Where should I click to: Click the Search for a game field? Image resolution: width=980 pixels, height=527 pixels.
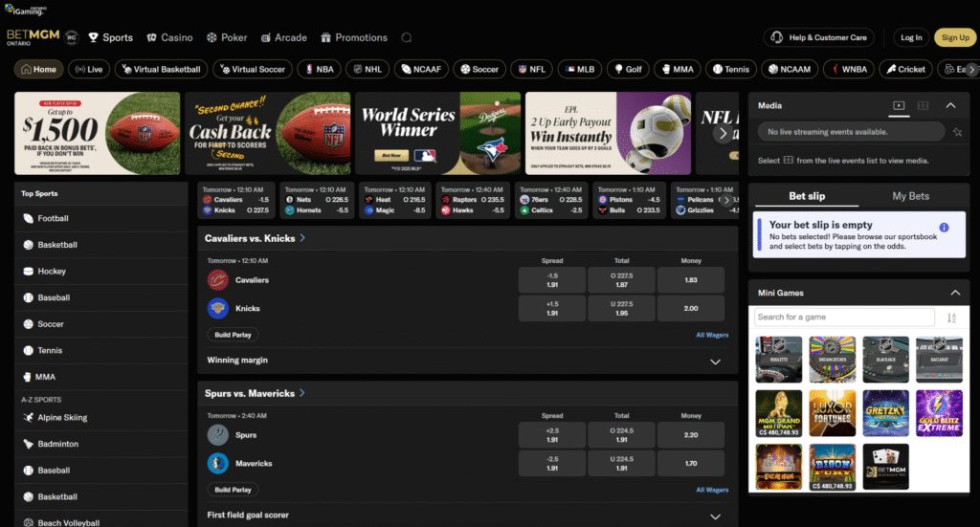[843, 318]
